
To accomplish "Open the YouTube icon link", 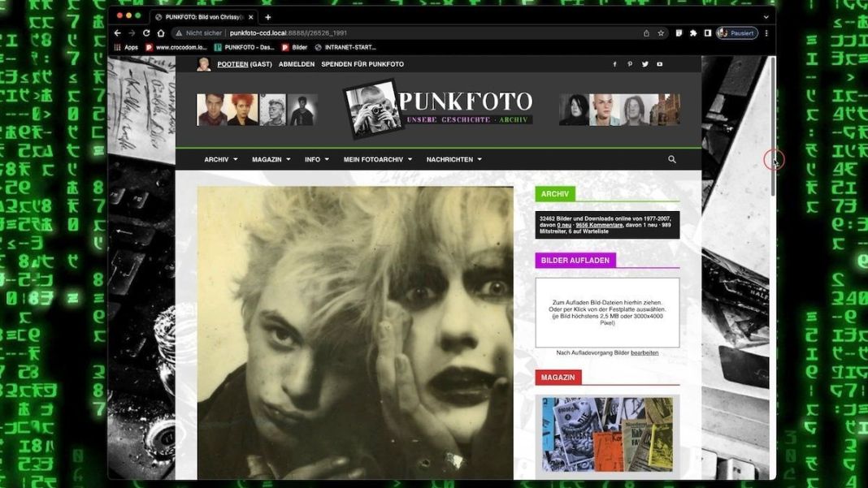I will [659, 64].
